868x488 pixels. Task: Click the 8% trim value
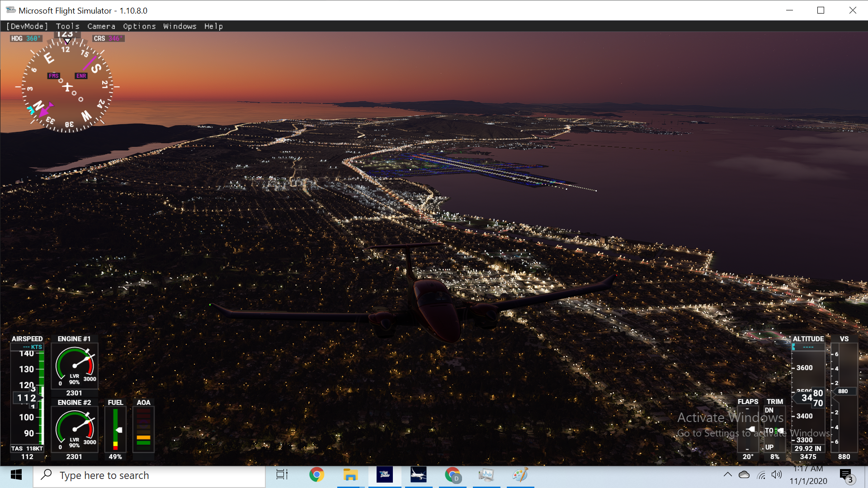(x=775, y=457)
